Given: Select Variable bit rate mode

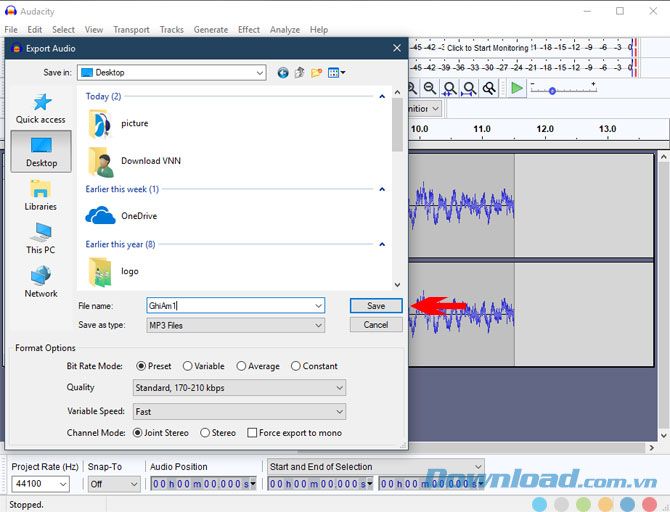Looking at the screenshot, I should coord(203,366).
